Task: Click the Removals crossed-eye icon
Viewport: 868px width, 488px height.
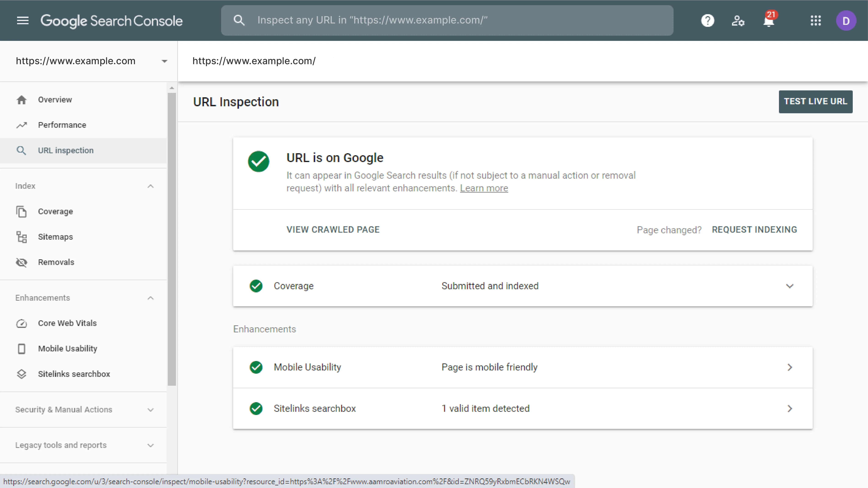Action: click(22, 262)
